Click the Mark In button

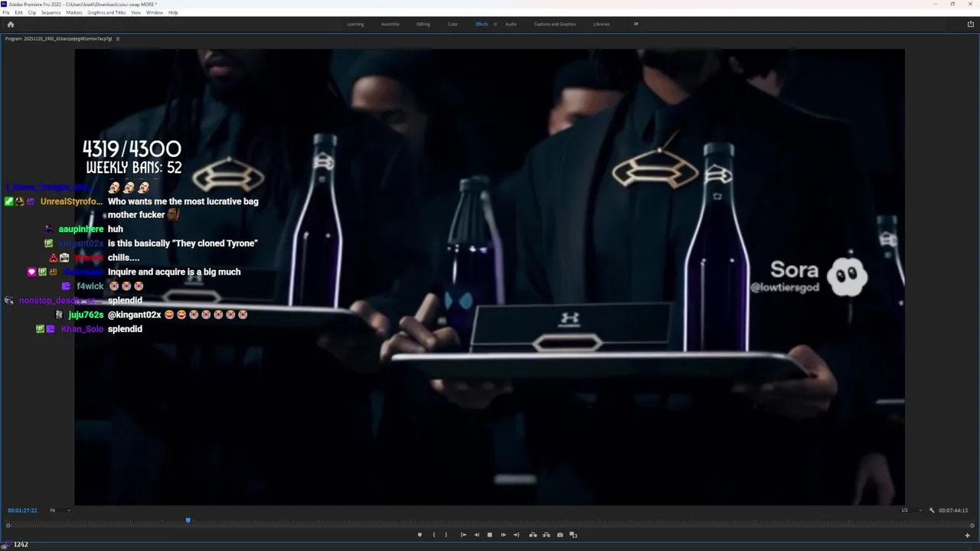[433, 535]
